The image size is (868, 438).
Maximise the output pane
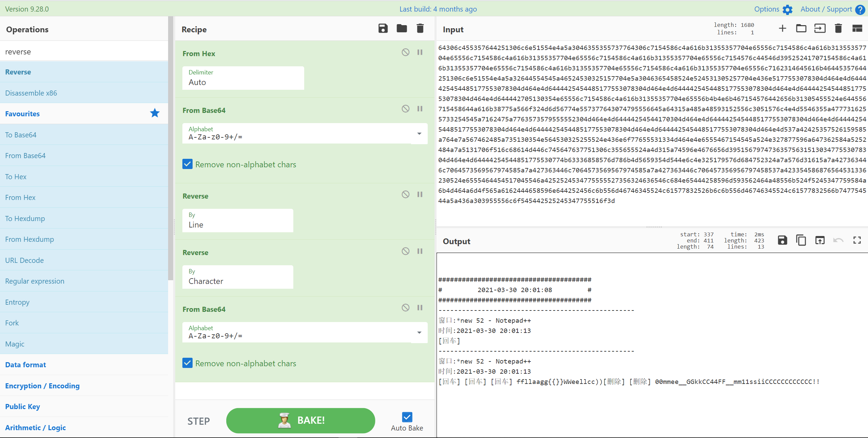click(x=857, y=240)
